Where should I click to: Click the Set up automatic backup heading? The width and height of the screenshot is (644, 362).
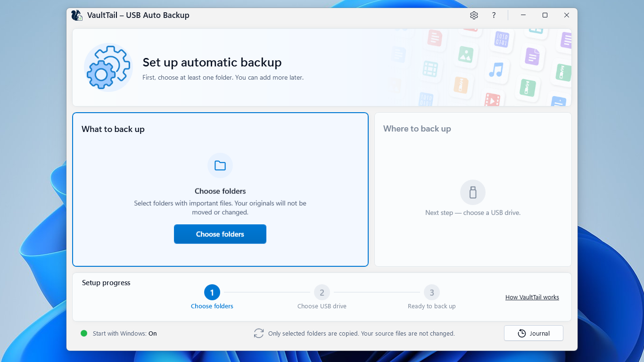(212, 62)
